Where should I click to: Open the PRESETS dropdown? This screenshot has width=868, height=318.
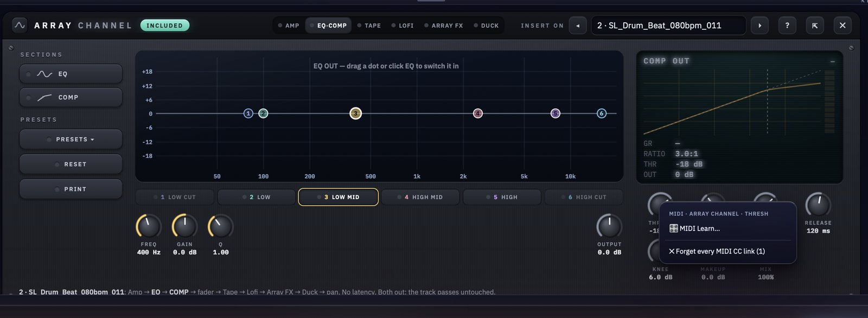pyautogui.click(x=71, y=139)
